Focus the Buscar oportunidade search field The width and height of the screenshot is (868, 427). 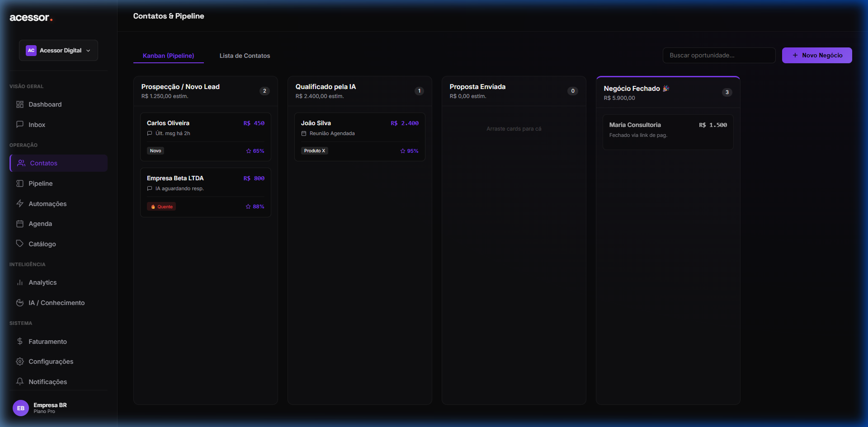pyautogui.click(x=719, y=55)
